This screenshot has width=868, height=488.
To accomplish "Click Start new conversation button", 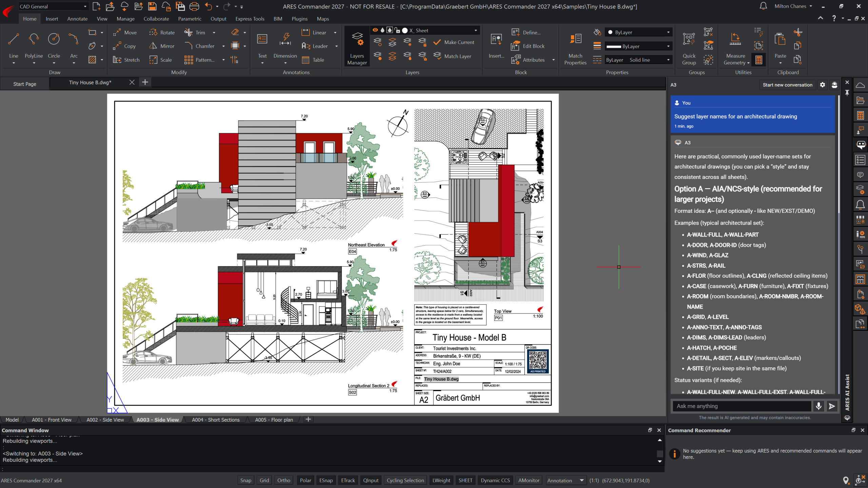I will (x=787, y=85).
